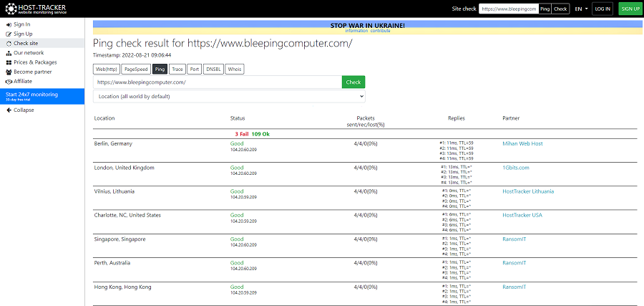Click the Host-Tracker logo
Viewport: 644px width, 306px height.
tap(35, 9)
